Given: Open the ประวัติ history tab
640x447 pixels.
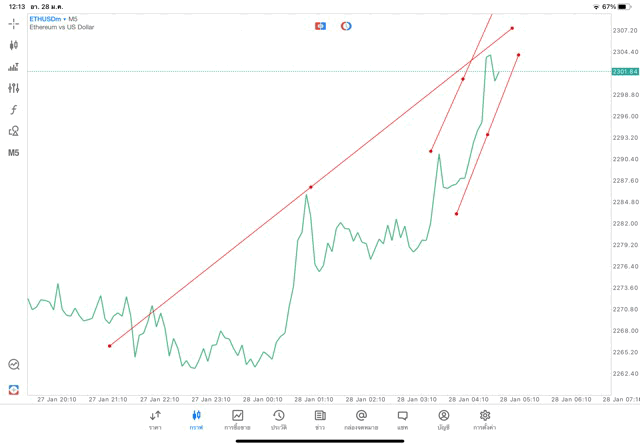Looking at the screenshot, I should coord(279,419).
